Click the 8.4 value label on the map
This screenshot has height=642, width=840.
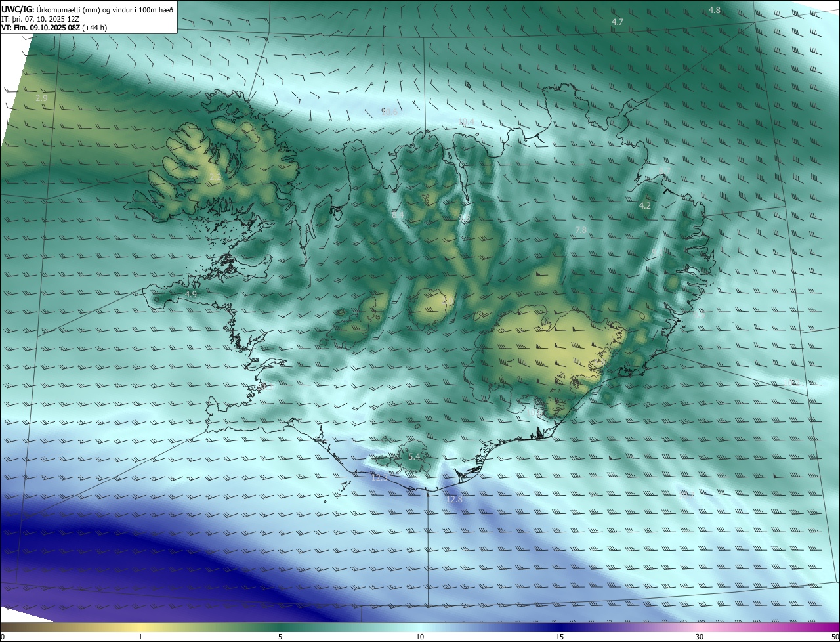398,215
